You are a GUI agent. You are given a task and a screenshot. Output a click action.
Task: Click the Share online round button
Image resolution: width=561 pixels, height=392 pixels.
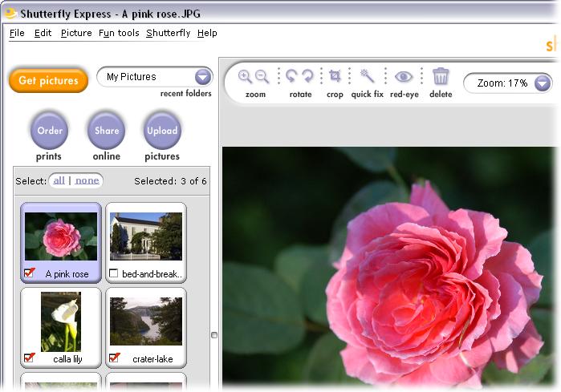click(106, 131)
